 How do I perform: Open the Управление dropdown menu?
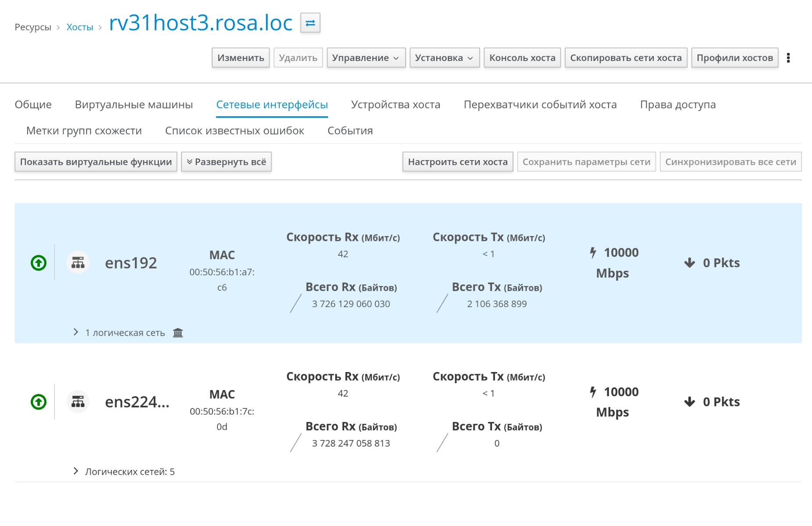[366, 58]
